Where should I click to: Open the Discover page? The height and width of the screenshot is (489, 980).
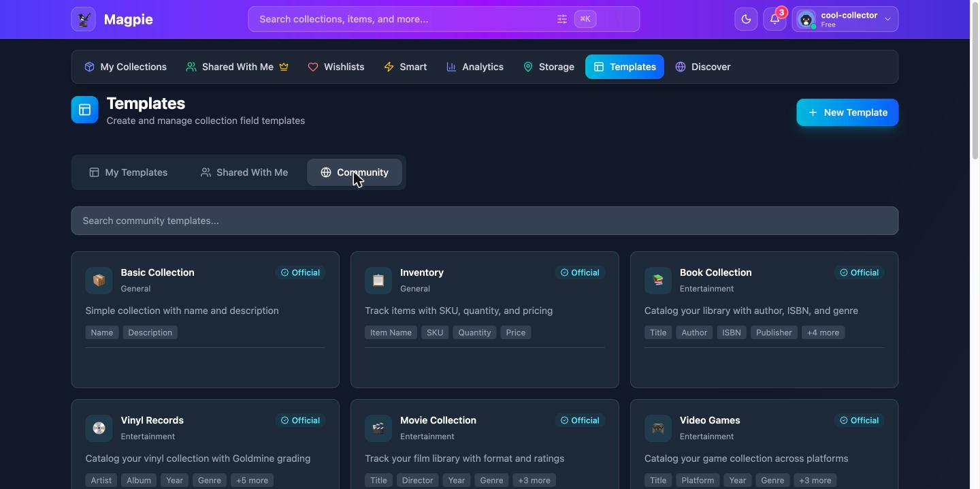[x=703, y=67]
